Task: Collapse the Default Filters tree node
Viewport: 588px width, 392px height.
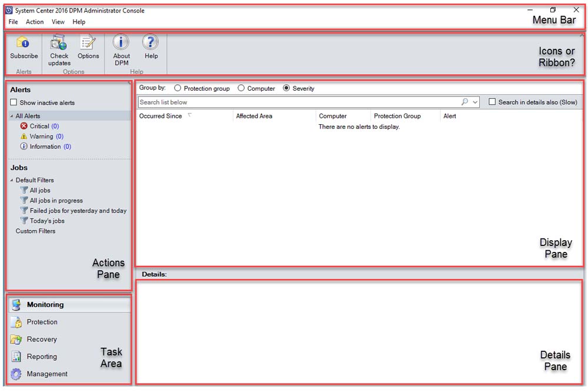Action: tap(12, 180)
